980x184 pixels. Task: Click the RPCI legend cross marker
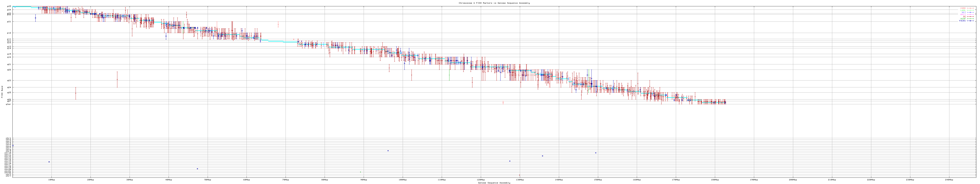pos(970,15)
